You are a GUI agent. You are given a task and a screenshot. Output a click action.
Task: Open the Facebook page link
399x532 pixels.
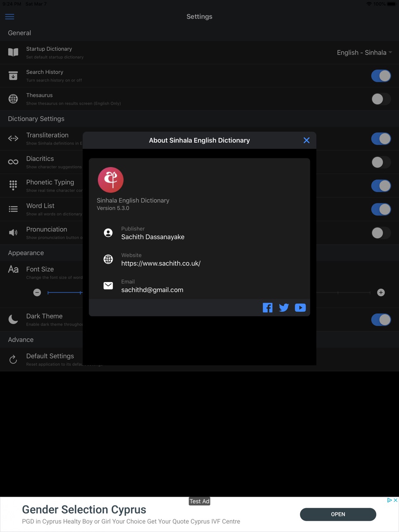click(267, 308)
